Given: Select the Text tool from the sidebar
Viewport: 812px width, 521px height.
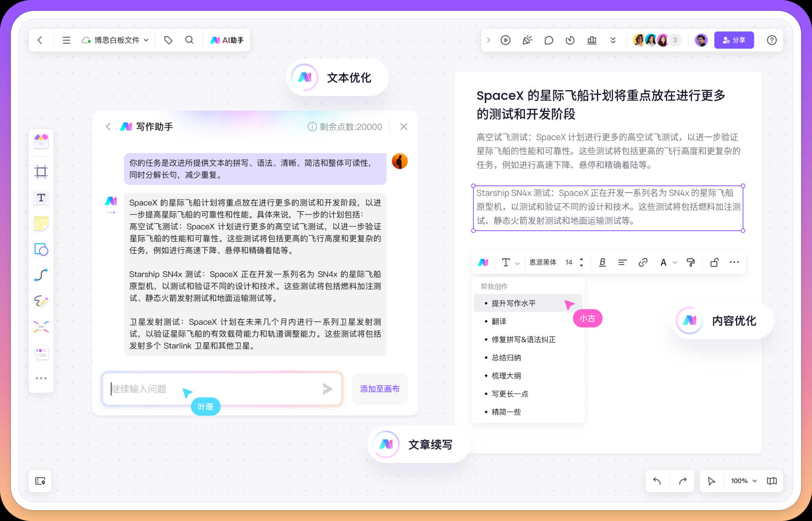Looking at the screenshot, I should pos(41,197).
